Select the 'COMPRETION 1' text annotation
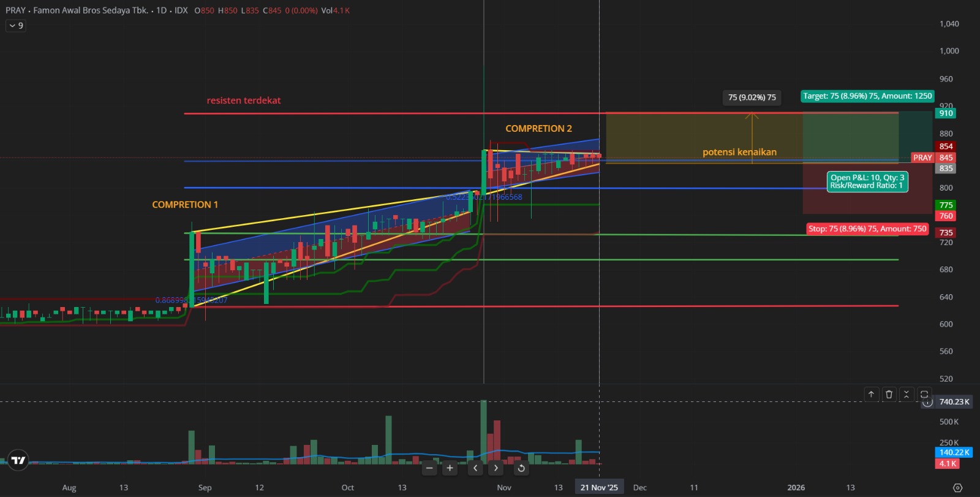Screen dimensions: 980x497 [185, 205]
